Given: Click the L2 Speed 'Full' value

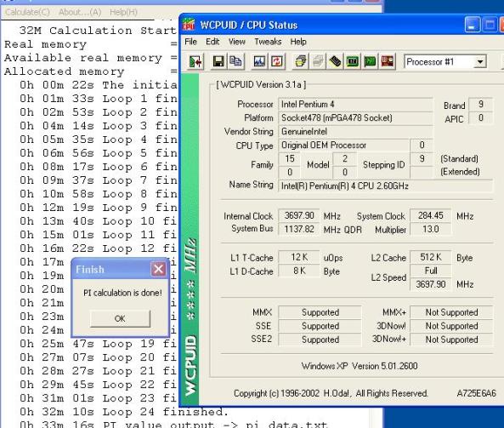Looking at the screenshot, I should [x=431, y=271].
